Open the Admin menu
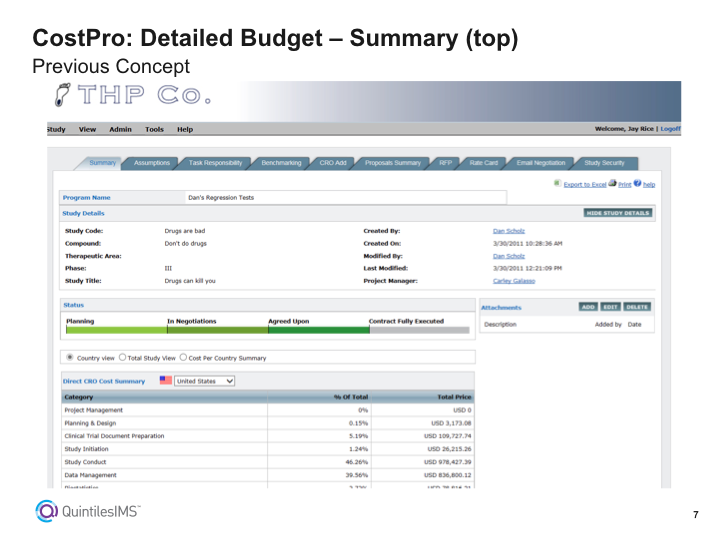This screenshot has width=720, height=540. coord(120,129)
